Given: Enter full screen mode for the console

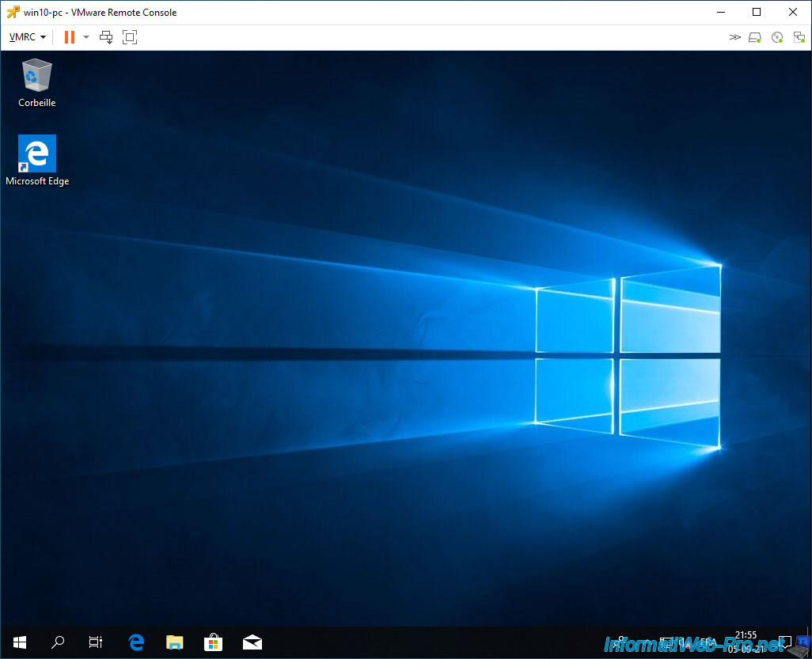Looking at the screenshot, I should pos(130,36).
